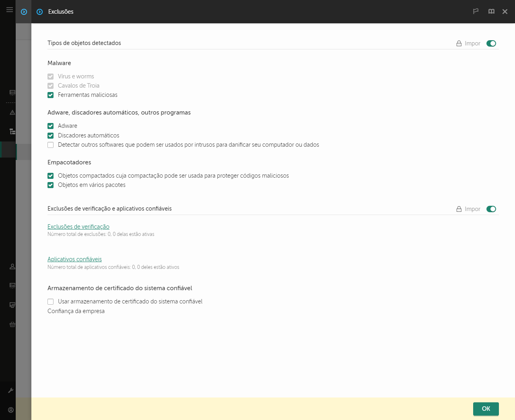
Task: Disable Objetos em vários pacotes
Action: pos(50,185)
